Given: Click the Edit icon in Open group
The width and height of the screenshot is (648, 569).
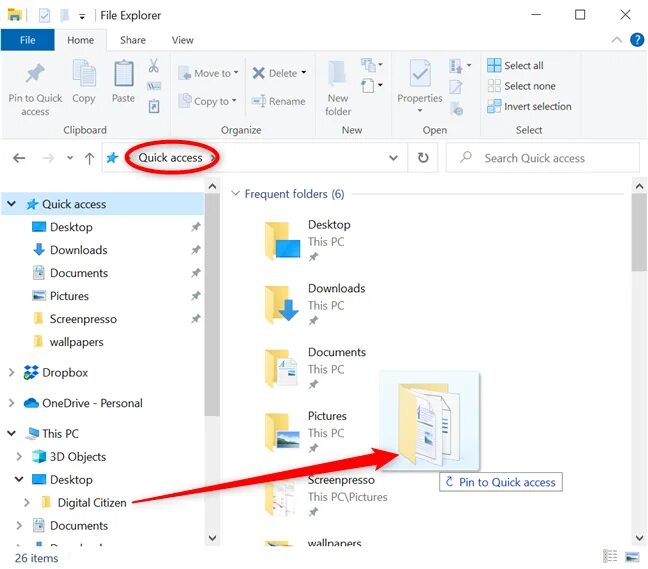Looking at the screenshot, I should [x=455, y=87].
